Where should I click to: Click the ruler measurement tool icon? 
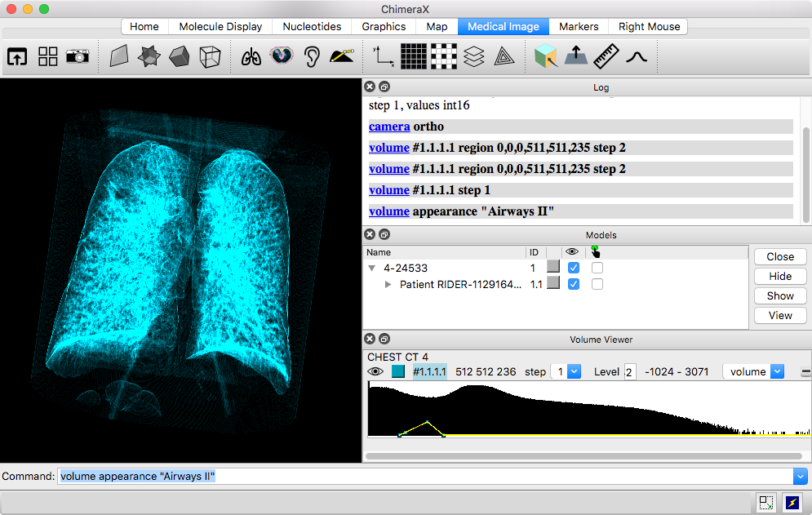point(606,56)
